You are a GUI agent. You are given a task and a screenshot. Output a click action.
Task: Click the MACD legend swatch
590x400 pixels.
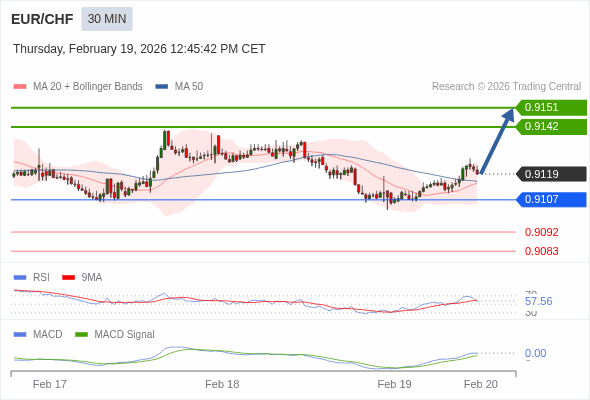click(x=20, y=335)
